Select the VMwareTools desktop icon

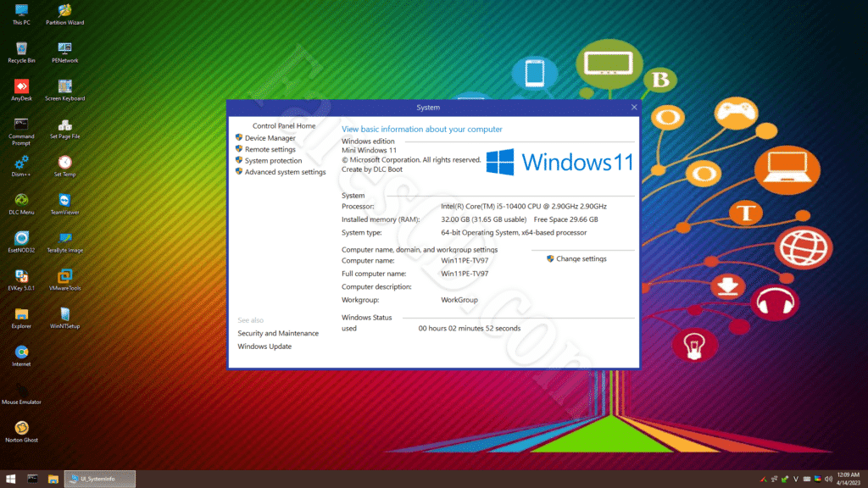pyautogui.click(x=64, y=280)
